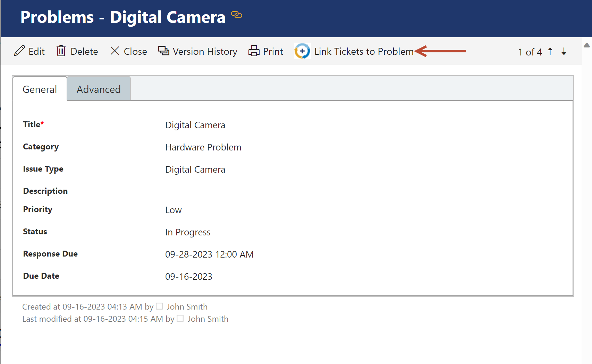Click the chain link icon beside page title

237,15
